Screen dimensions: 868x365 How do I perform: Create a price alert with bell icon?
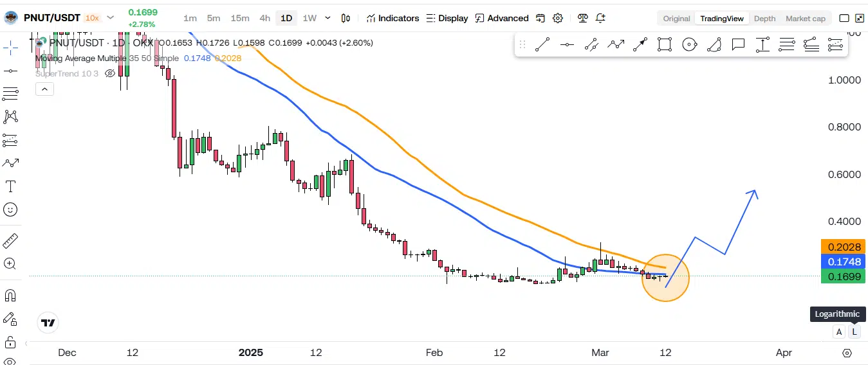coord(600,18)
